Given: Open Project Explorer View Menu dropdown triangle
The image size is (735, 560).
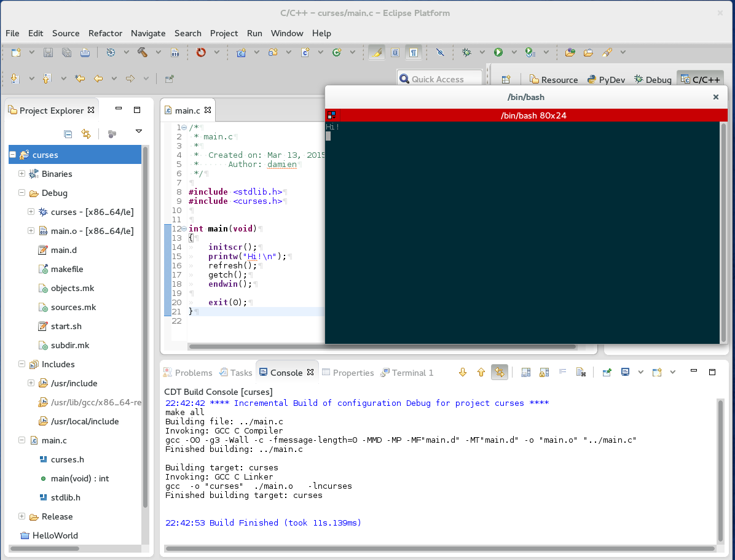Looking at the screenshot, I should click(139, 131).
